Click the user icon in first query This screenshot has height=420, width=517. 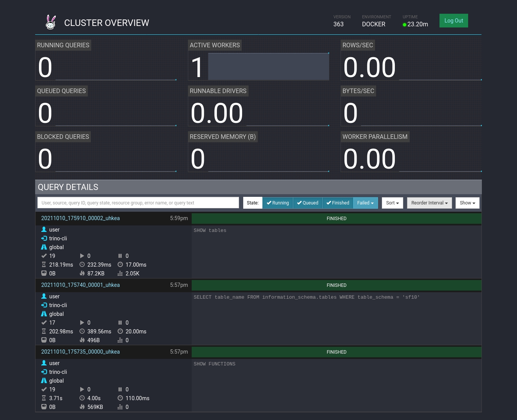coord(44,230)
